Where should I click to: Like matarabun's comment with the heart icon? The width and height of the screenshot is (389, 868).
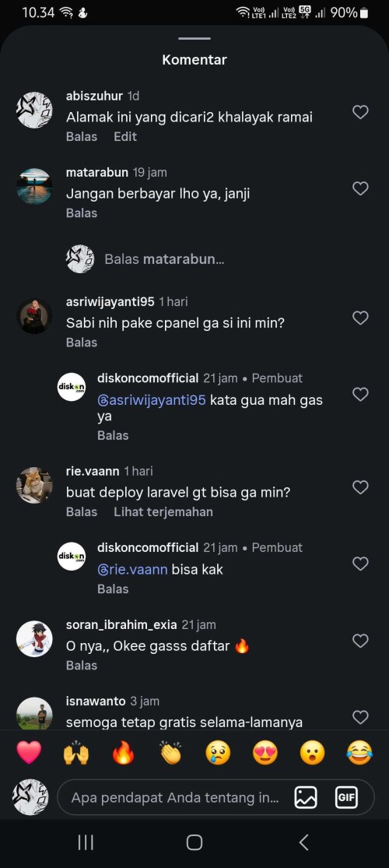coord(360,188)
